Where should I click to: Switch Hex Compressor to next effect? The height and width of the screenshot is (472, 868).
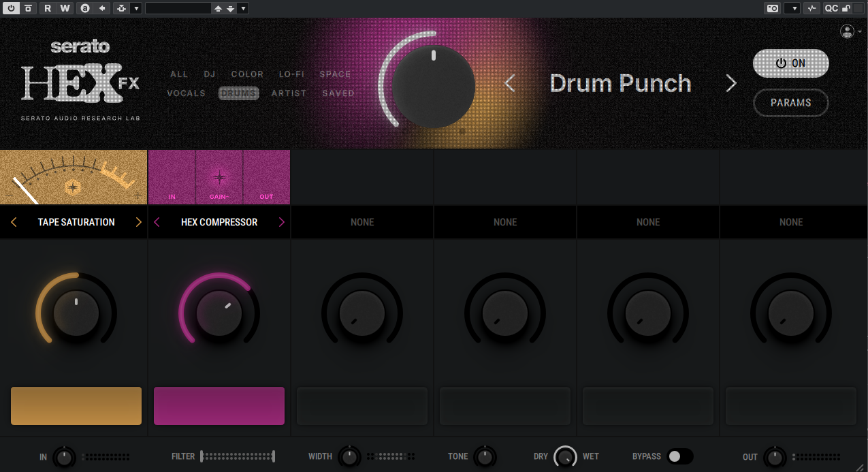point(282,222)
